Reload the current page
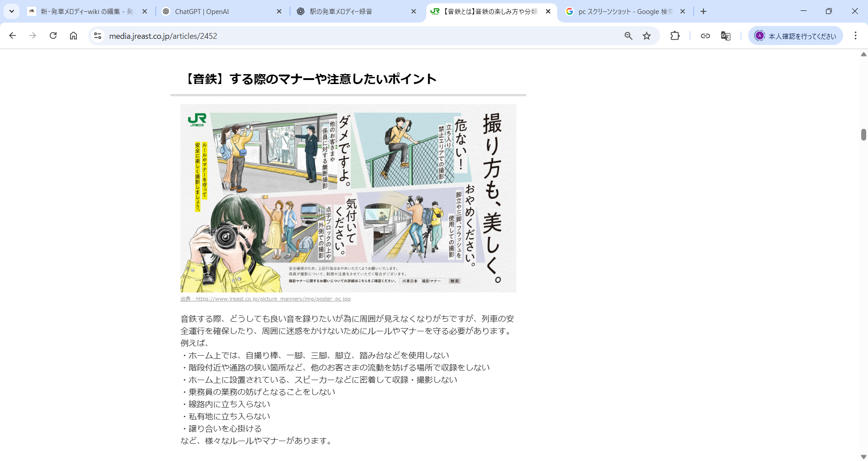Image resolution: width=868 pixels, height=461 pixels. point(53,36)
